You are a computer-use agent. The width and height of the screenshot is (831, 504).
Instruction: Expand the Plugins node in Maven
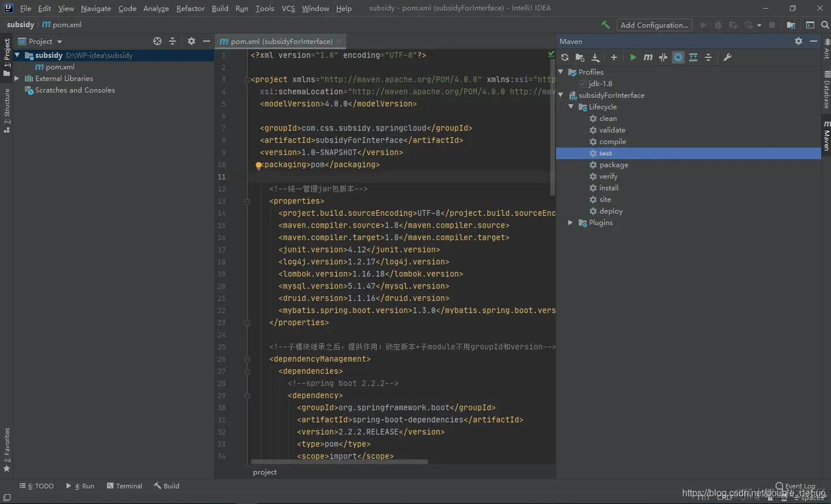[571, 223]
